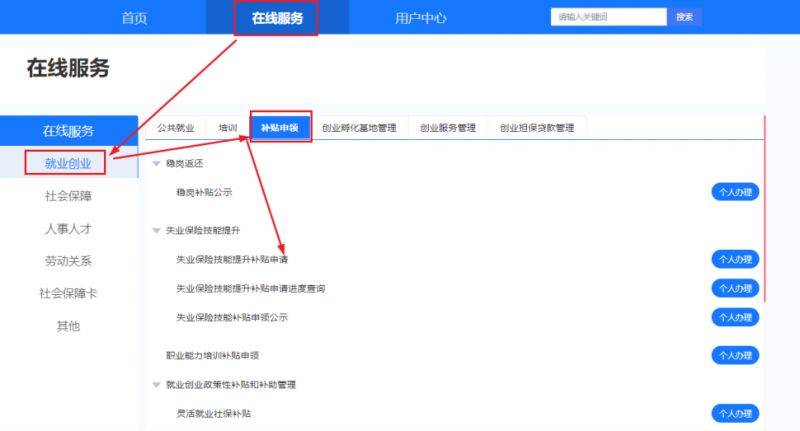800x431 pixels.
Task: Collapse the 稳岗返还 section triangle
Action: pyautogui.click(x=156, y=163)
